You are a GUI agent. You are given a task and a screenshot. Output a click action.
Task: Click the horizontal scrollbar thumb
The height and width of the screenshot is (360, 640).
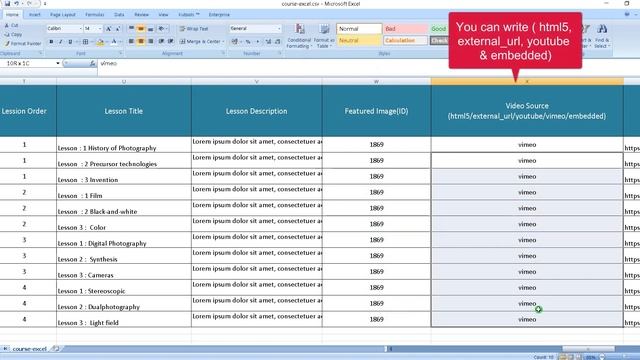pyautogui.click(x=588, y=349)
